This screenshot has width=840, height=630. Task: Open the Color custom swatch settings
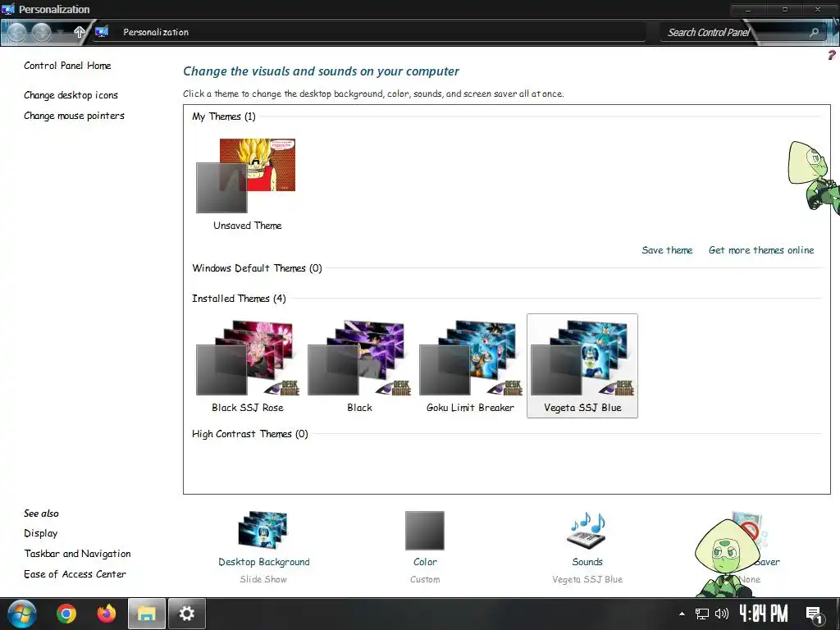click(x=425, y=546)
